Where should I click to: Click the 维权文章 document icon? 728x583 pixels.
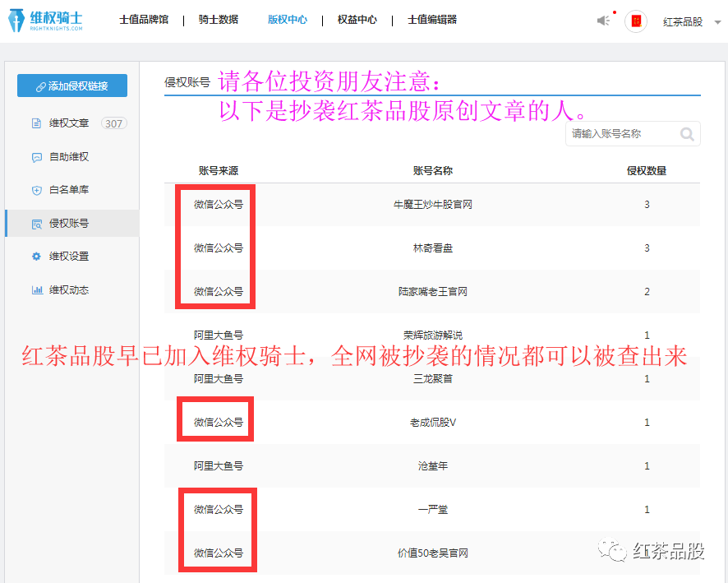point(36,123)
